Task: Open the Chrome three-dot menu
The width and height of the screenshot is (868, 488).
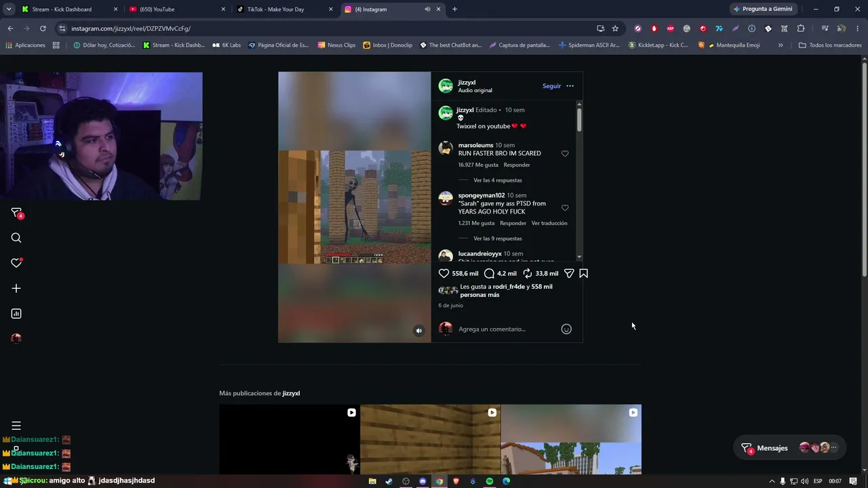Action: click(858, 28)
